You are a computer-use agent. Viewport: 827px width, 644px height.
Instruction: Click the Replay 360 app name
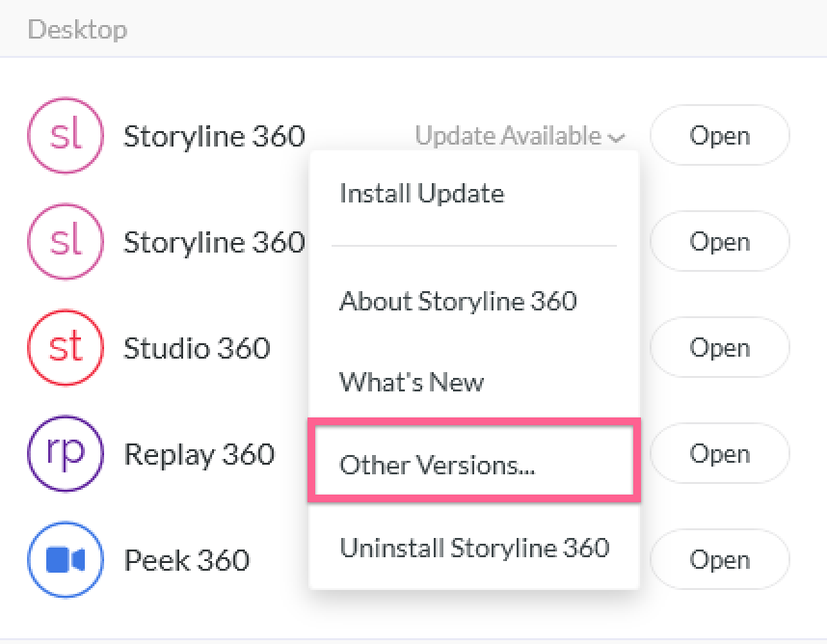pos(199,454)
